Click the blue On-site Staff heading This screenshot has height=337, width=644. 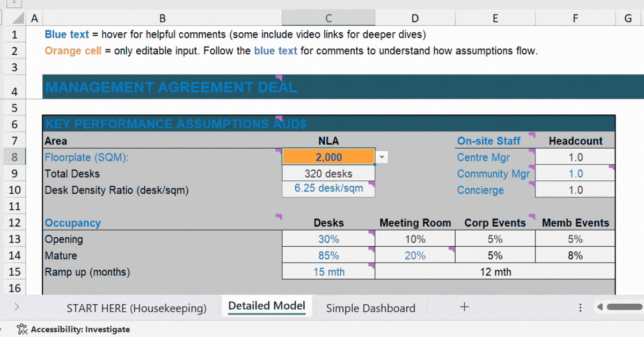point(488,141)
